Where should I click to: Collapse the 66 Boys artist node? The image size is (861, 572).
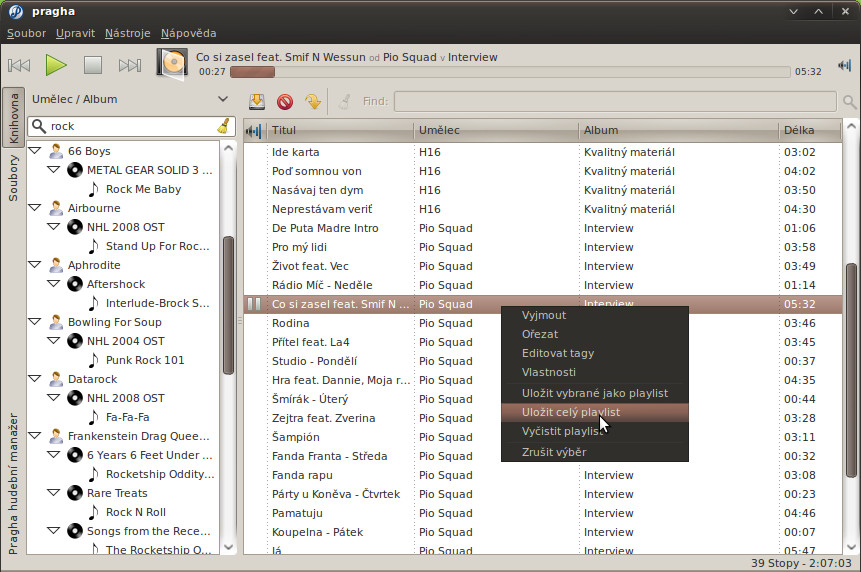click(35, 150)
